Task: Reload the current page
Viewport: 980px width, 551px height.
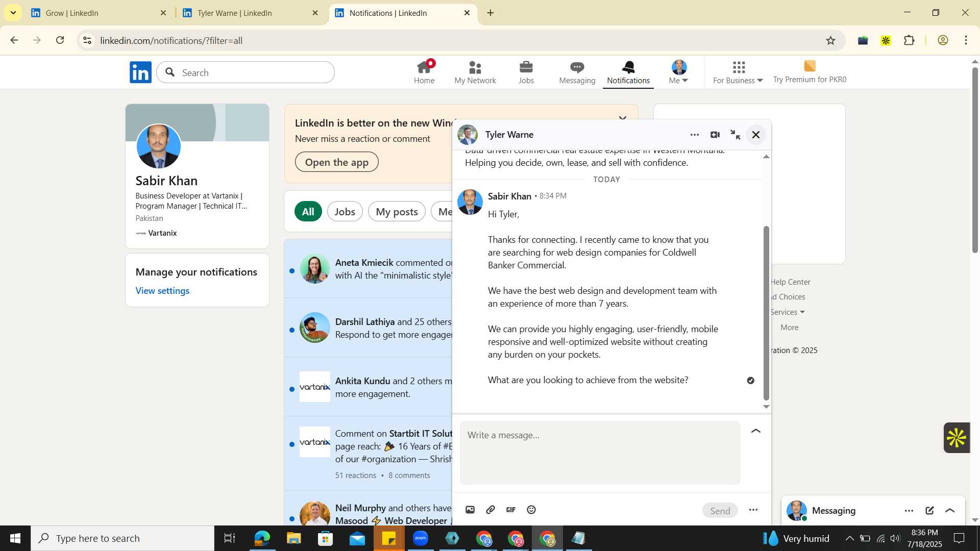Action: click(60, 40)
